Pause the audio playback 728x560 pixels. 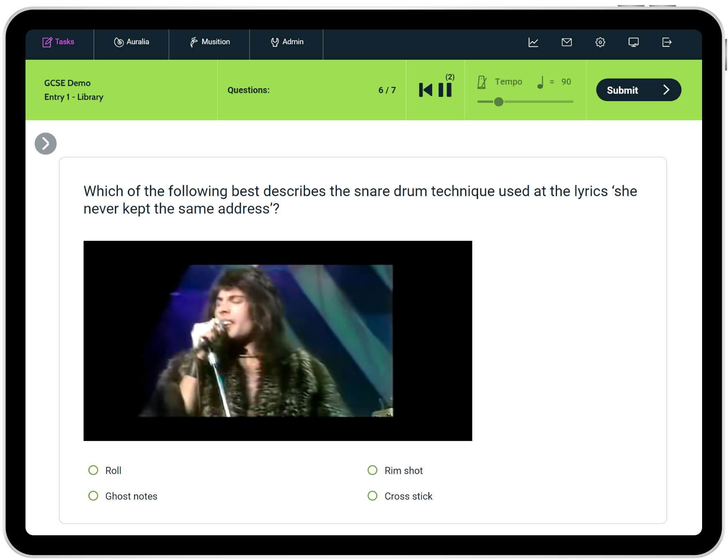[445, 90]
